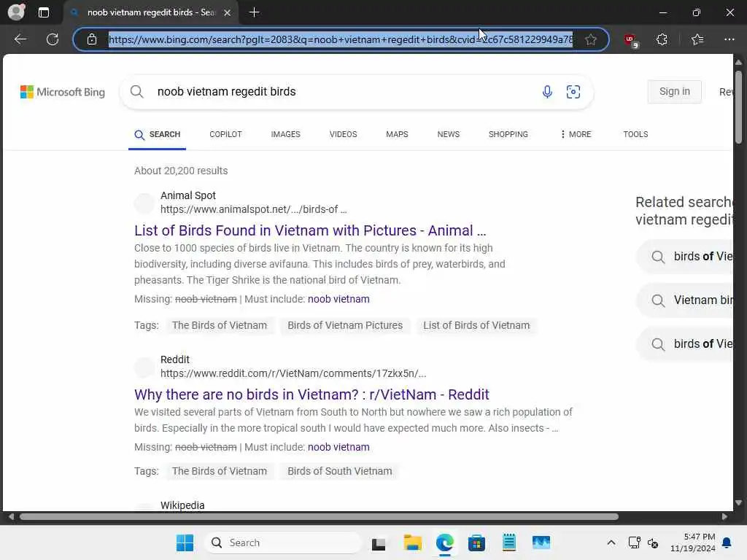Select the SEARCH tab
Image resolution: width=747 pixels, height=560 pixels.
pos(158,134)
